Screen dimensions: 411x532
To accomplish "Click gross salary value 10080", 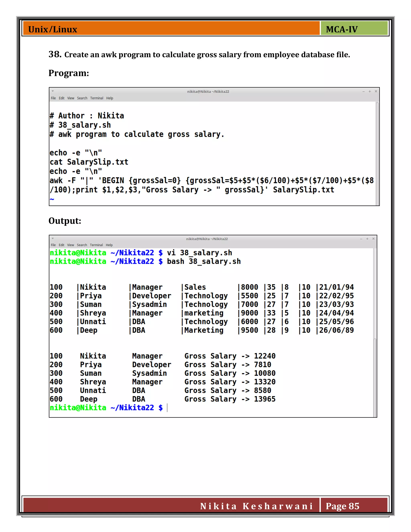I will [x=265, y=373].
